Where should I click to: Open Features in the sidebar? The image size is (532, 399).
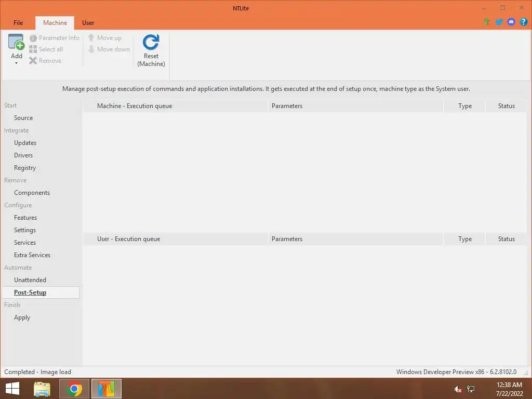[x=25, y=218]
